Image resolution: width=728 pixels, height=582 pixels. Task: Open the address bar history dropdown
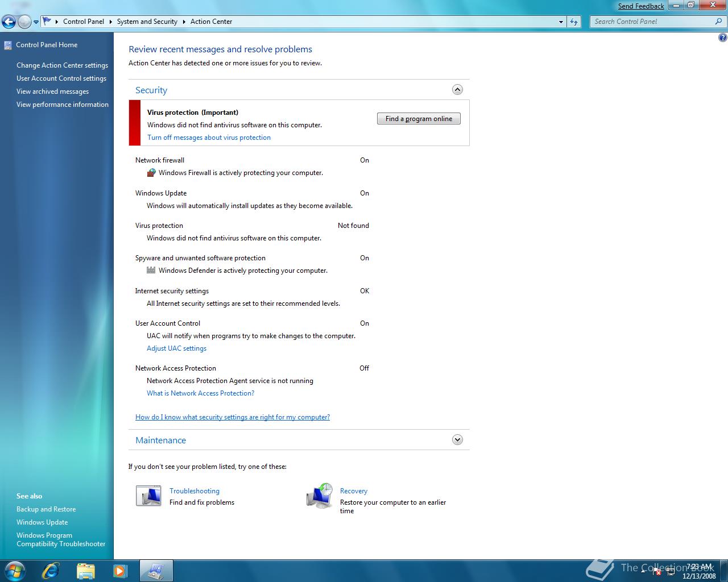(x=561, y=22)
